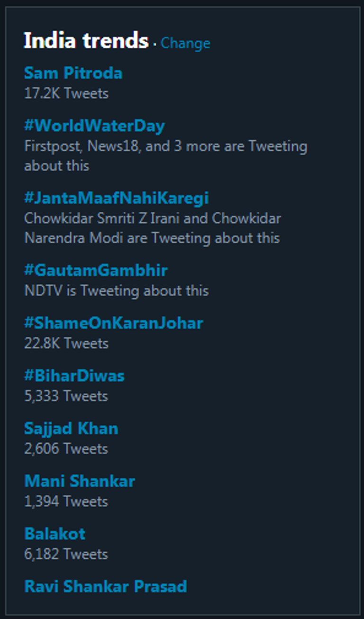Screen dimensions: 364x619
Task: View the #GautamGambhir trend
Action: (96, 270)
